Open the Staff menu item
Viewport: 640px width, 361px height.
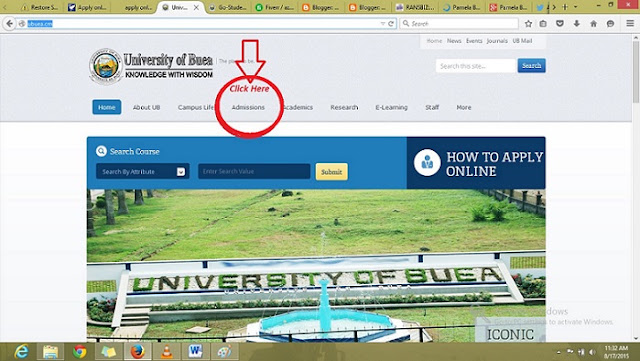(432, 107)
